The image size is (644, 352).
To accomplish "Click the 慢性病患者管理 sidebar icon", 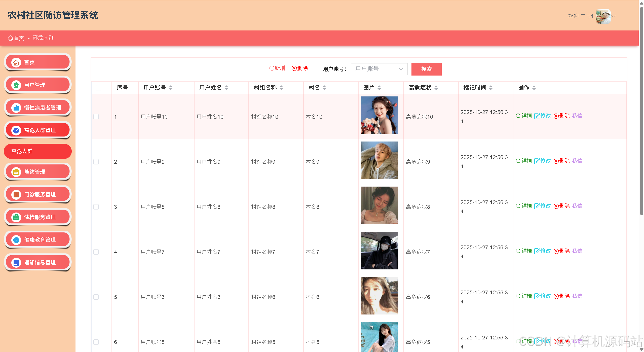I will point(16,108).
